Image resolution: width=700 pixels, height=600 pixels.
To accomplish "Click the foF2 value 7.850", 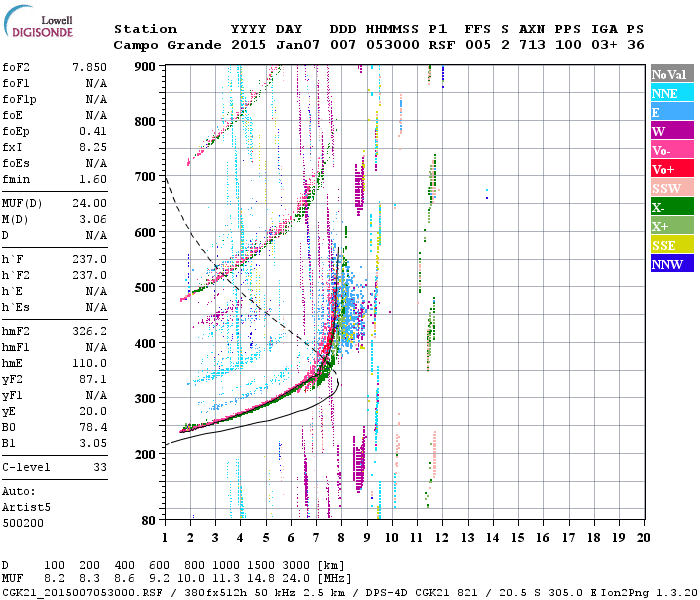I will click(89, 67).
